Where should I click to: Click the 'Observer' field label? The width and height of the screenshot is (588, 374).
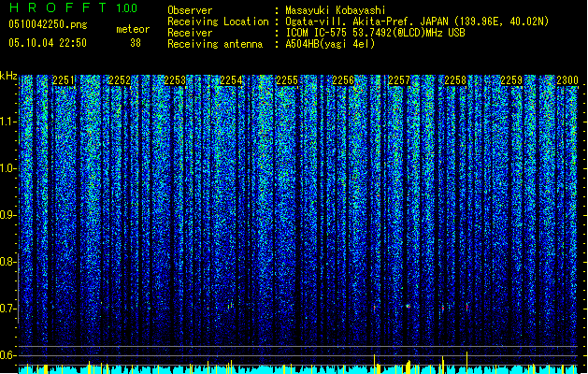(x=190, y=10)
